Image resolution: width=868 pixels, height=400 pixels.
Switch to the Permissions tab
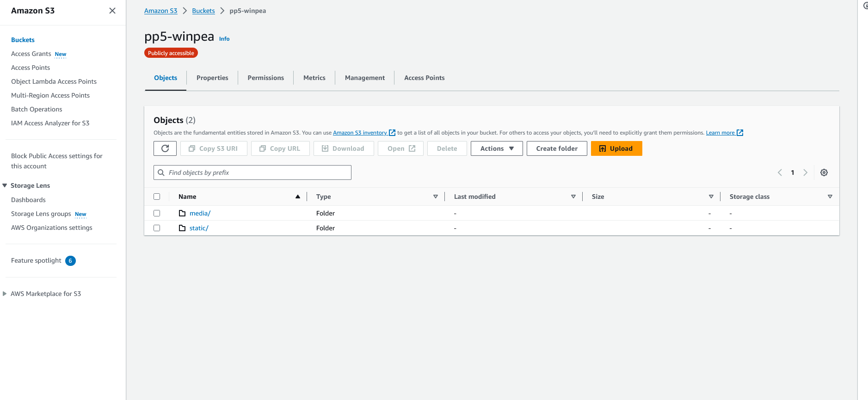click(266, 78)
